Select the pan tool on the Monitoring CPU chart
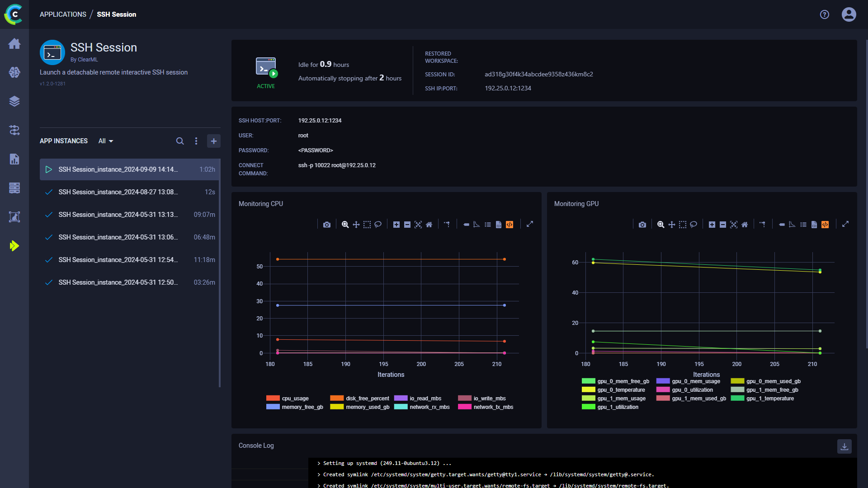 pyautogui.click(x=356, y=224)
